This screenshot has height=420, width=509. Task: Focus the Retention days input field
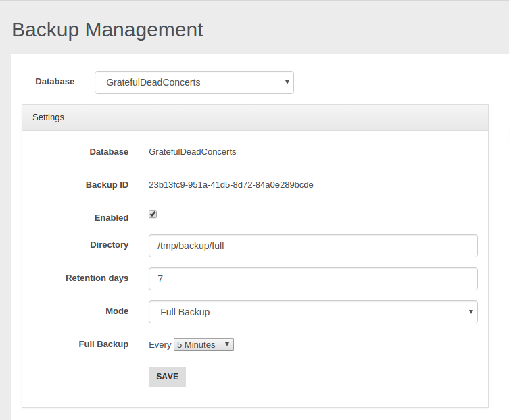coord(313,279)
